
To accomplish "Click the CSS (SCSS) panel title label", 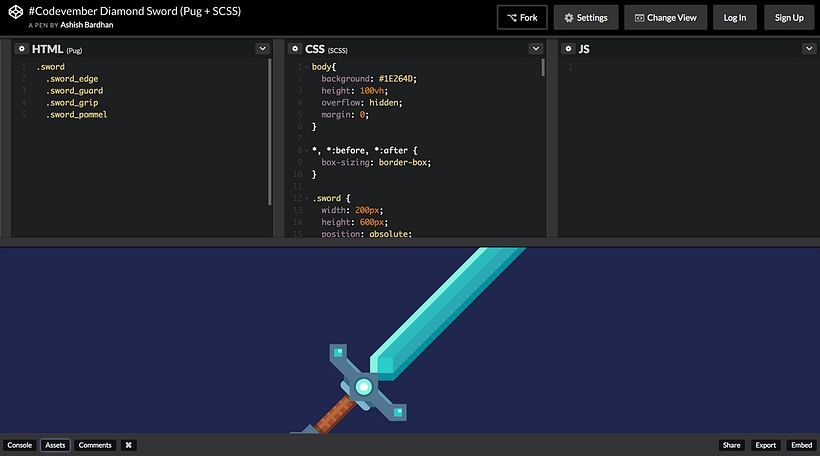I will pyautogui.click(x=326, y=49).
